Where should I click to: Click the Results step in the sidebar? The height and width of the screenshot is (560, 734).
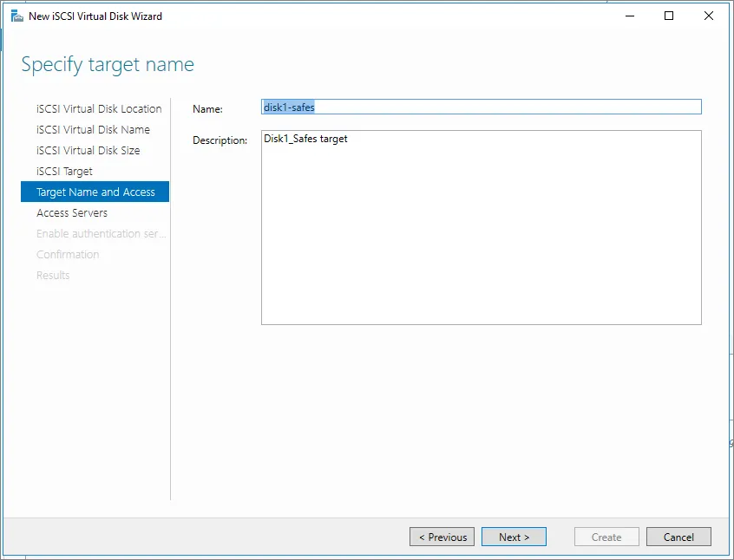tap(53, 276)
